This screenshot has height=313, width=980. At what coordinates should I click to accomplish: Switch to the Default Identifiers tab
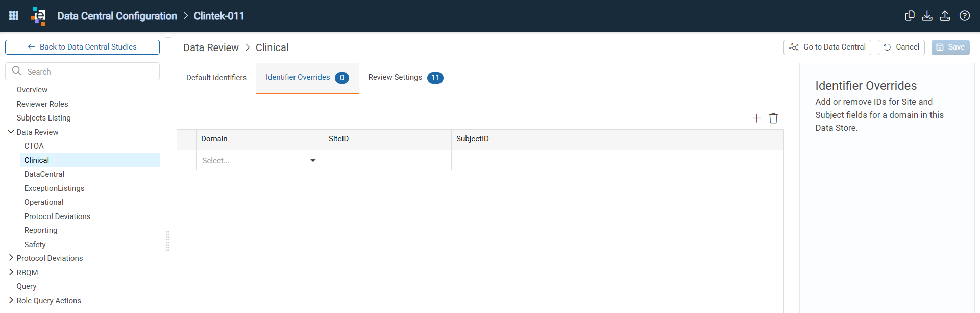(x=216, y=78)
